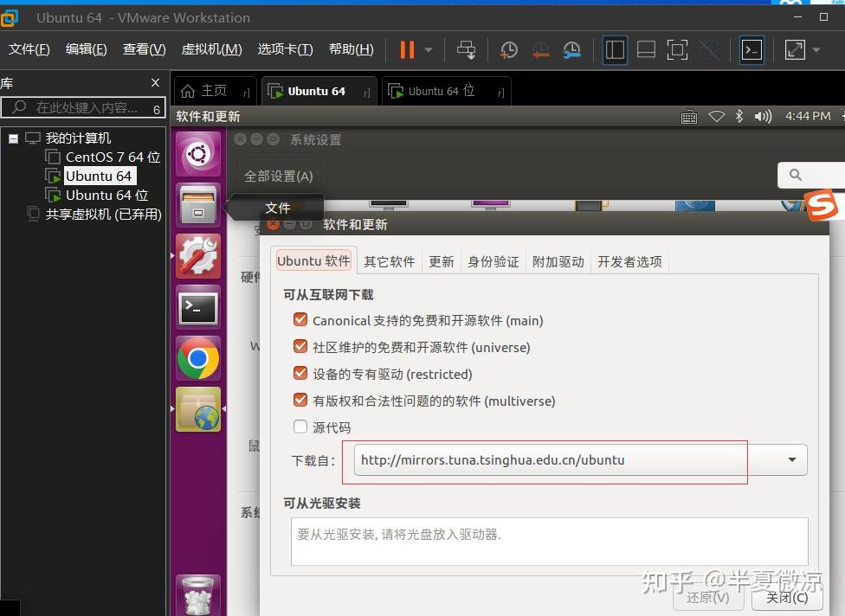Collapse the 我的计算机 tree node
This screenshot has width=845, height=616.
[13, 138]
